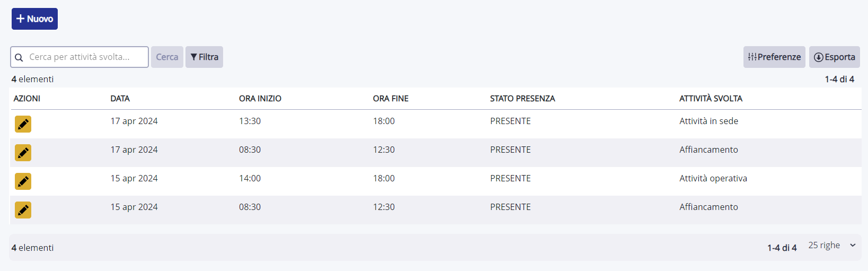This screenshot has width=868, height=271.
Task: Edit the 17 apr 08:30 Affiancamento entry
Action: 23,153
